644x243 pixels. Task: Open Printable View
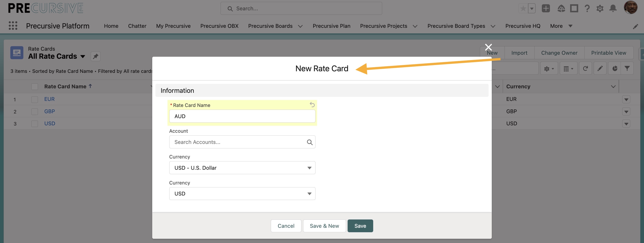pyautogui.click(x=609, y=53)
